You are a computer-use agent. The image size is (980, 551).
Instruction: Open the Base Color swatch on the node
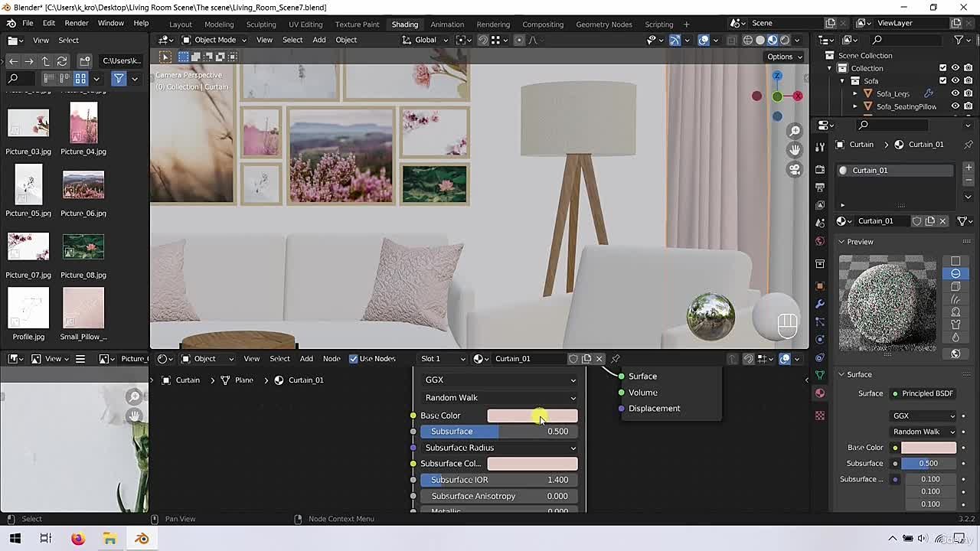tap(532, 415)
